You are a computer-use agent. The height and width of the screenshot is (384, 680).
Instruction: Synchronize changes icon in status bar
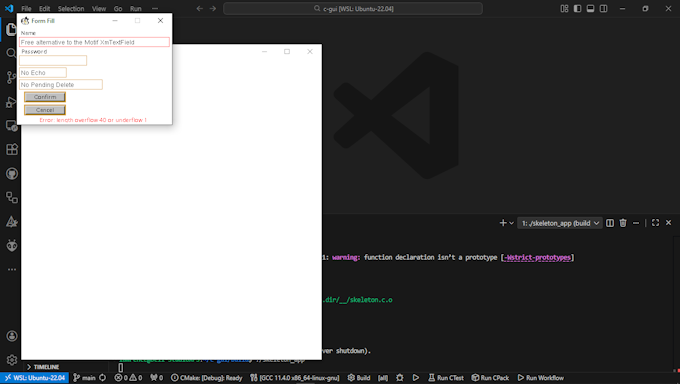[103, 378]
